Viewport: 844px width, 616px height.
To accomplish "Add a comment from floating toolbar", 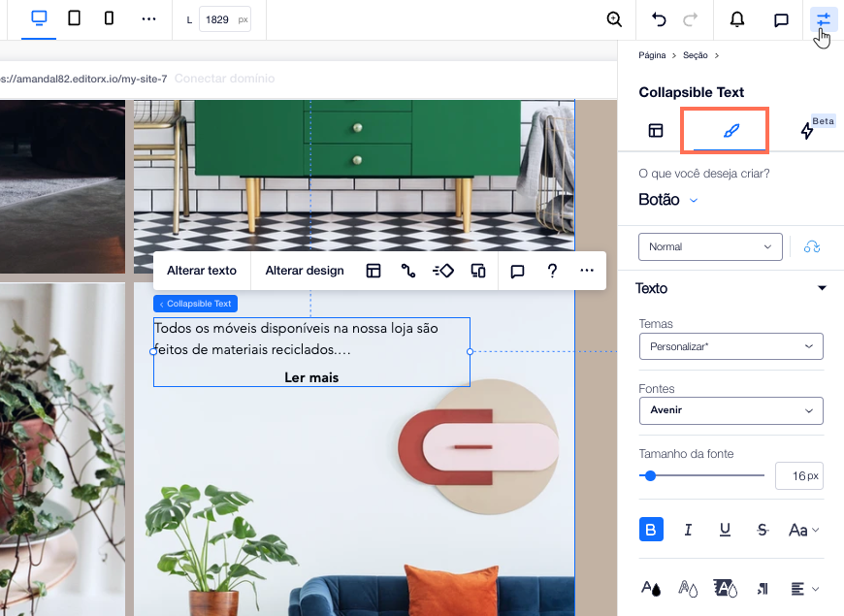I will pyautogui.click(x=517, y=271).
